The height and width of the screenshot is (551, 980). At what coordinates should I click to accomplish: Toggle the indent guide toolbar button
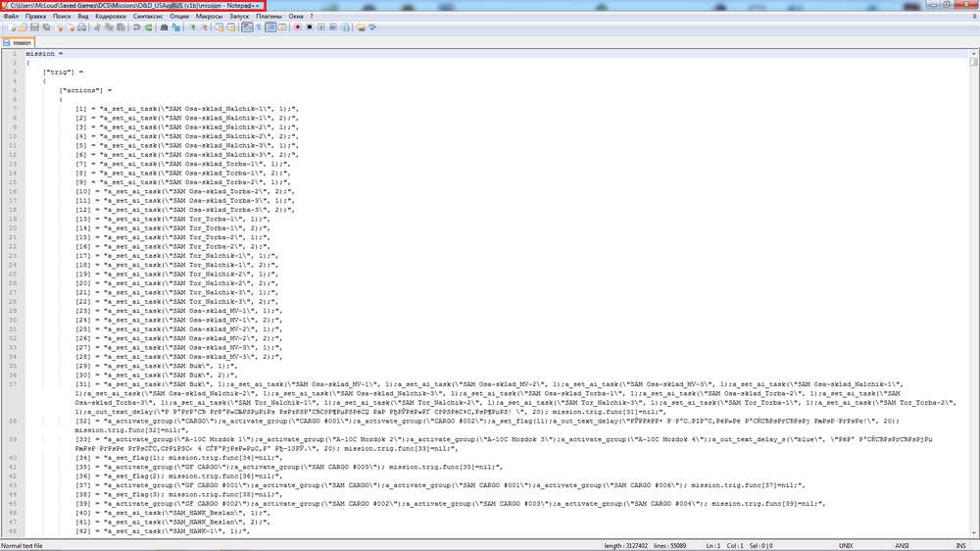(270, 27)
